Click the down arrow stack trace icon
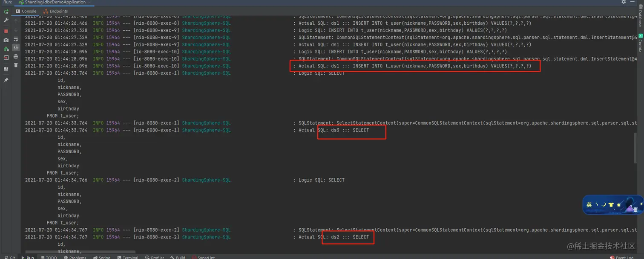644x259 pixels. point(16,30)
